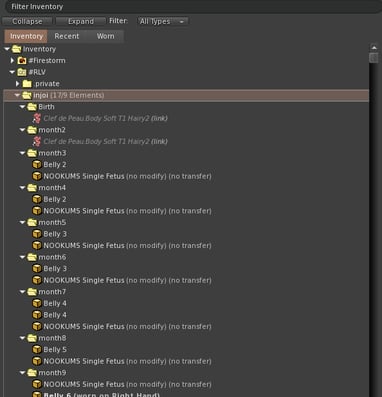Collapse the month2 folder arrow
Image resolution: width=382 pixels, height=397 pixels.
tap(22, 130)
